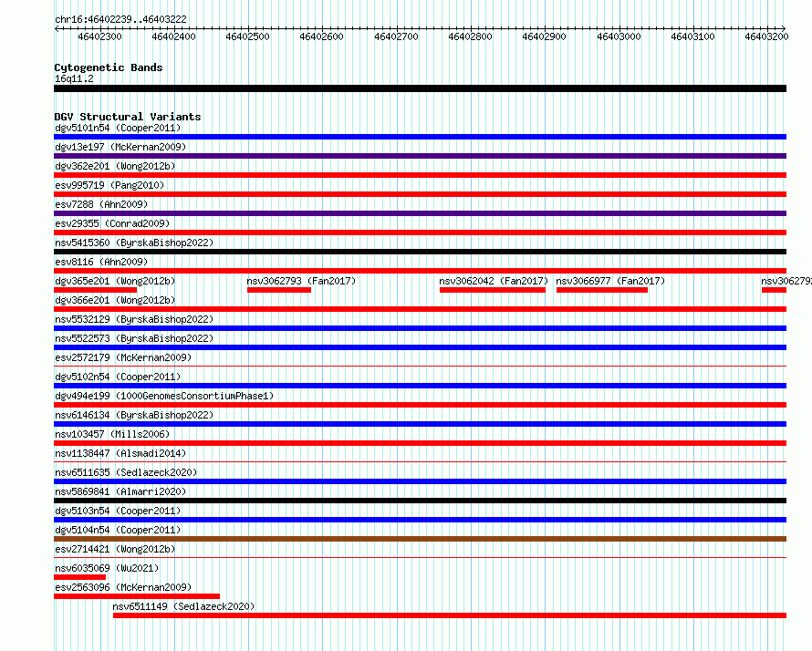Open variant nsv1138447 (Alsmadi2014)
Image resolution: width=812 pixels, height=651 pixels.
coord(120,453)
